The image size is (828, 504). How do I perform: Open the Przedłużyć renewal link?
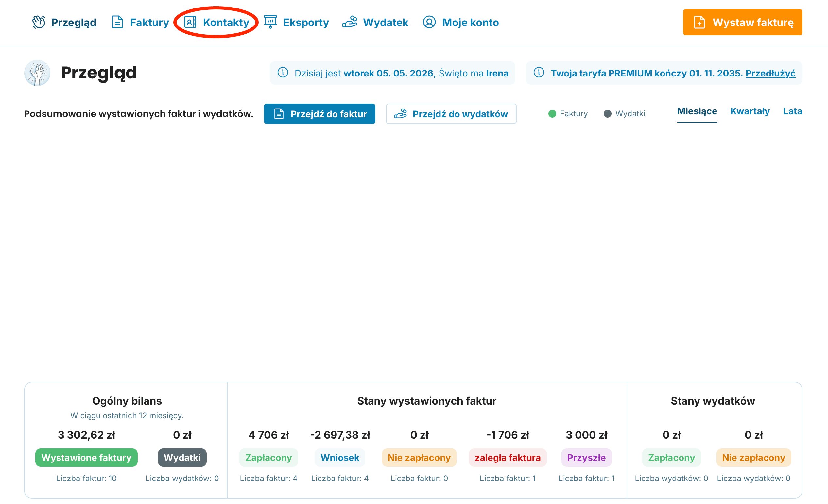click(770, 73)
